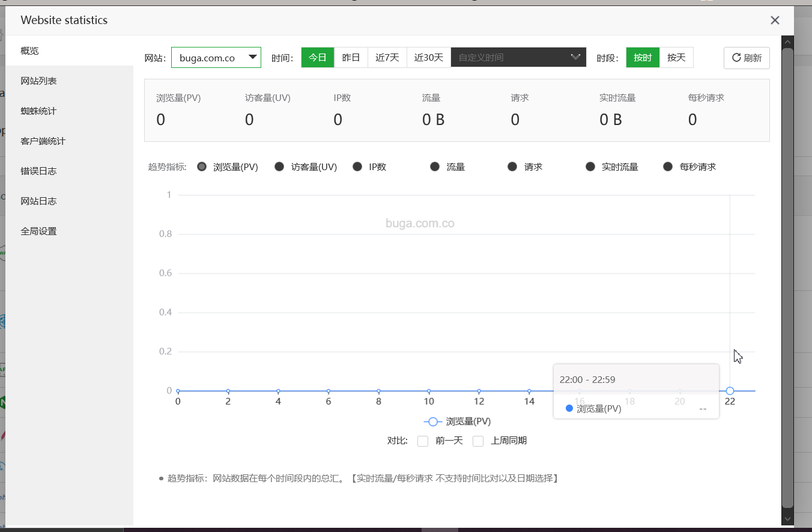Click the 刷新 refresh button

[x=747, y=58]
